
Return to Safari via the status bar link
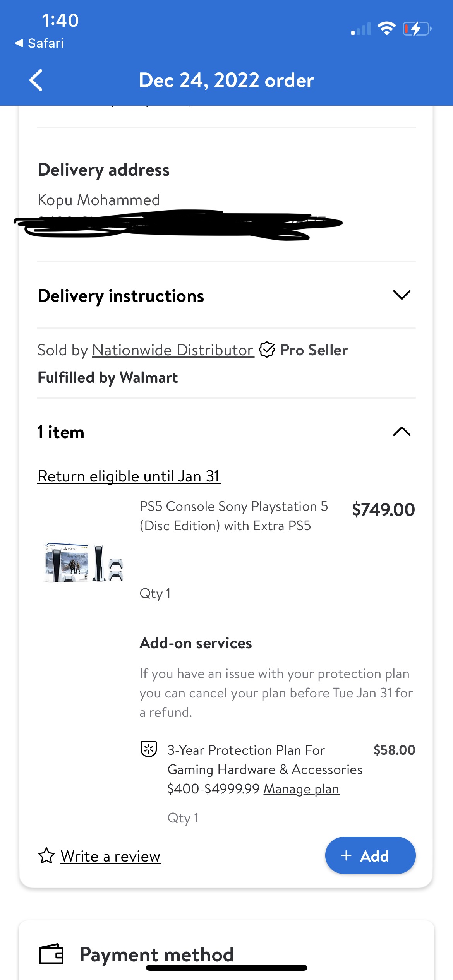[x=39, y=43]
